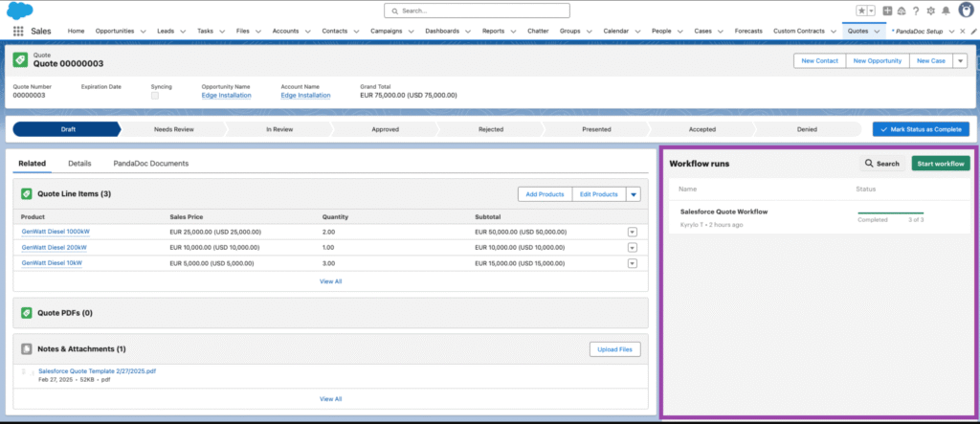
Task: Open Reports nav item
Action: [493, 31]
